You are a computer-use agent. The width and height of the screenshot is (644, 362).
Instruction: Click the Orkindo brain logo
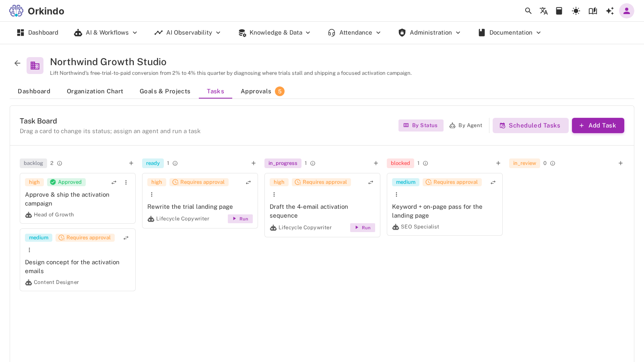coord(17,11)
